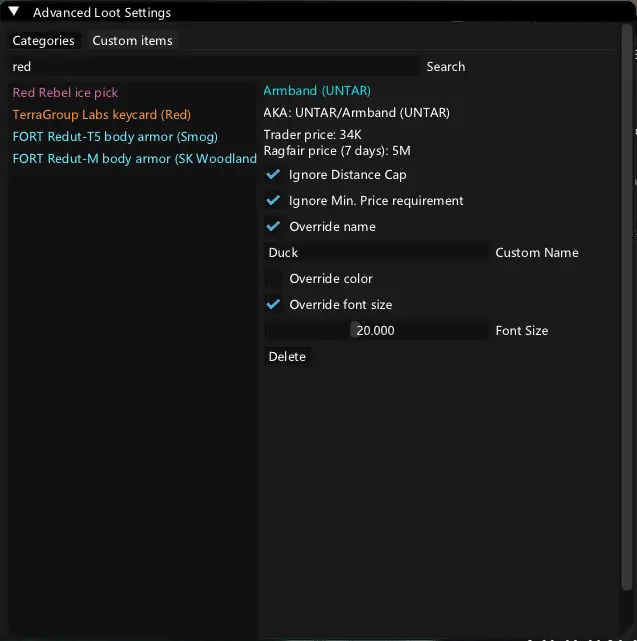Disable the Ignore Distance Cap checkbox
This screenshot has height=641, width=637.
coord(274,175)
